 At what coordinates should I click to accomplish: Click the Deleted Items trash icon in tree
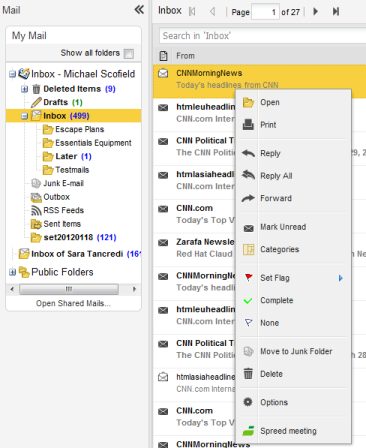(36, 89)
